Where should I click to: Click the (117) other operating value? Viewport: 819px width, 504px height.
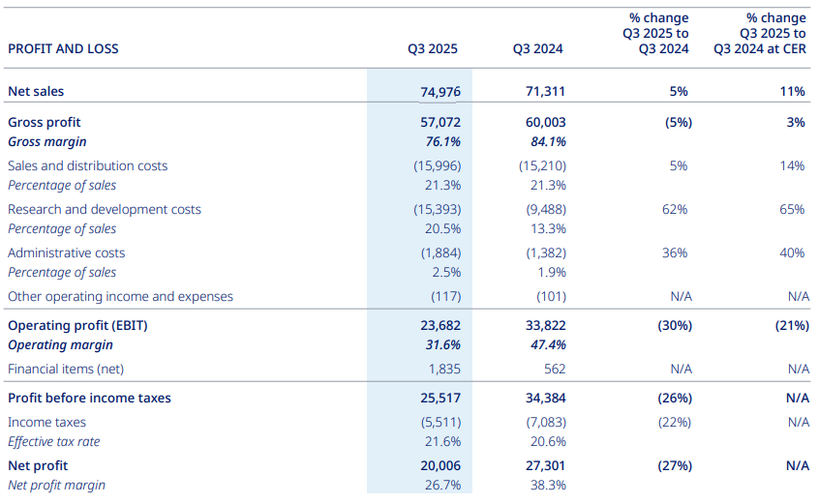point(446,296)
